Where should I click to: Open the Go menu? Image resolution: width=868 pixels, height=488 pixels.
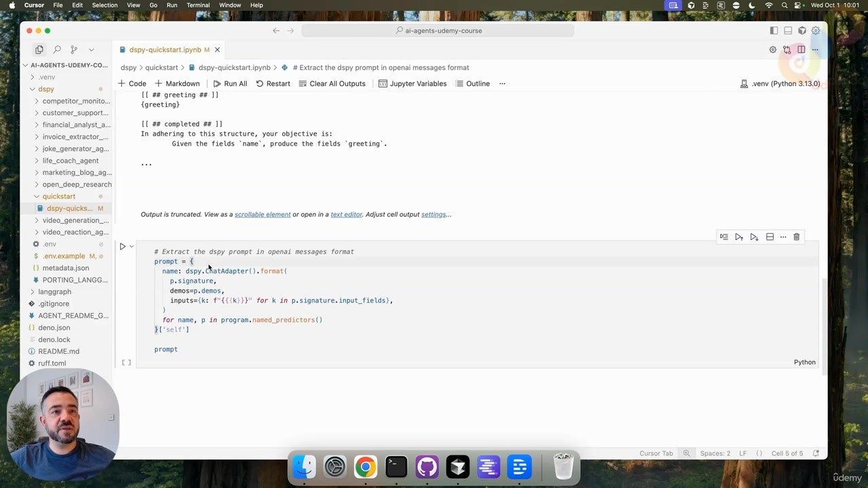[153, 5]
